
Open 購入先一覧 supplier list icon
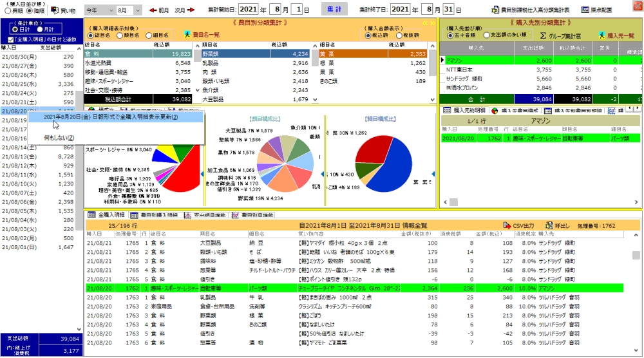603,35
